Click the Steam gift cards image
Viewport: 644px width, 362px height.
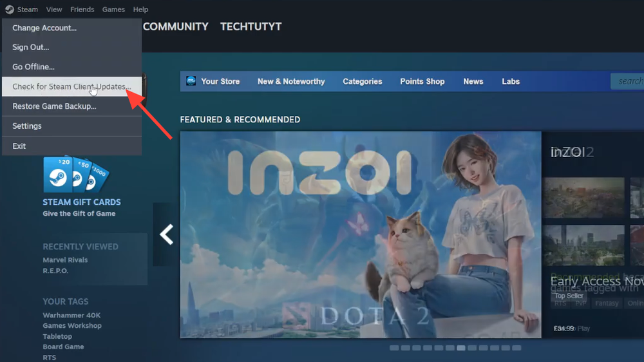[x=76, y=174]
